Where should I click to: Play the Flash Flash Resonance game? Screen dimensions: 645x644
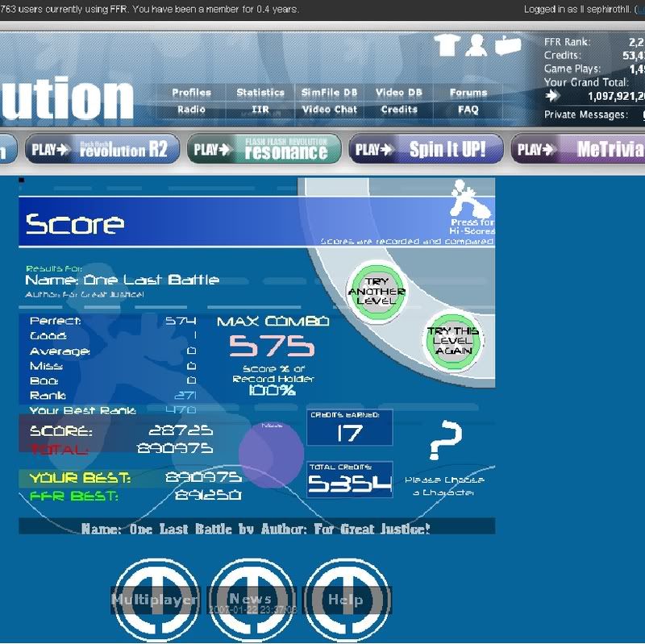(263, 149)
